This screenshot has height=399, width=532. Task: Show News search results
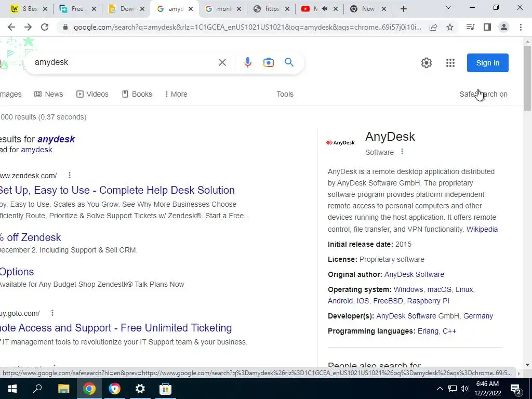pos(49,94)
